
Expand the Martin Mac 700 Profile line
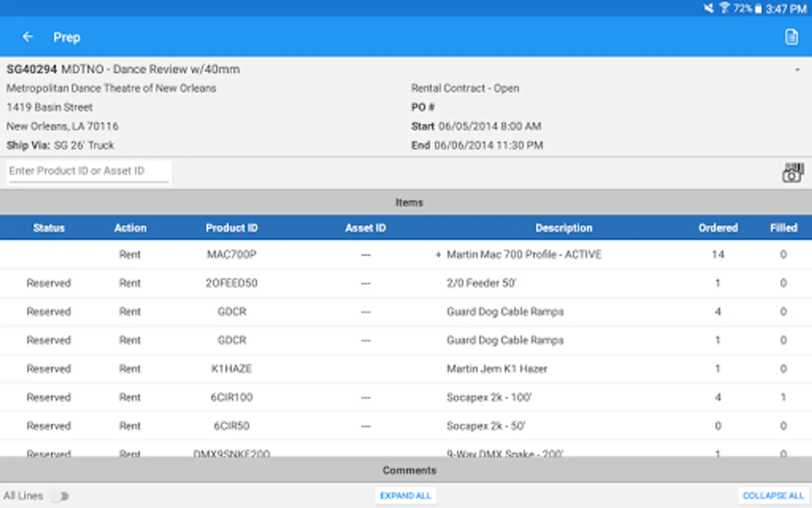tap(439, 255)
